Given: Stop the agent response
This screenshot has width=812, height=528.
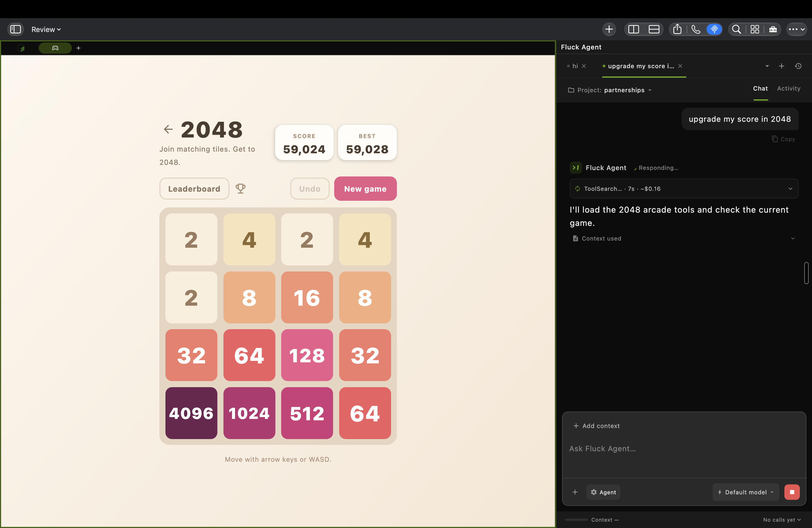Looking at the screenshot, I should click(792, 492).
